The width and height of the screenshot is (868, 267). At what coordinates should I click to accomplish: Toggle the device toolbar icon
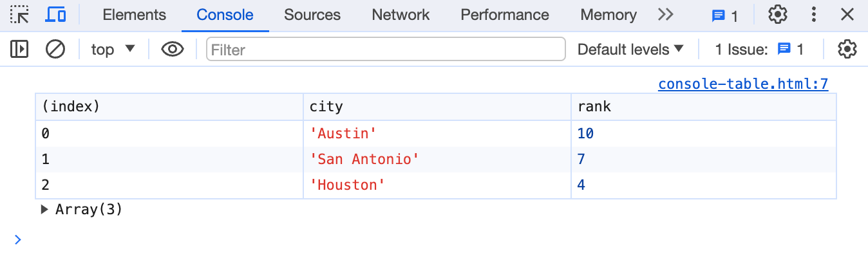pos(56,15)
